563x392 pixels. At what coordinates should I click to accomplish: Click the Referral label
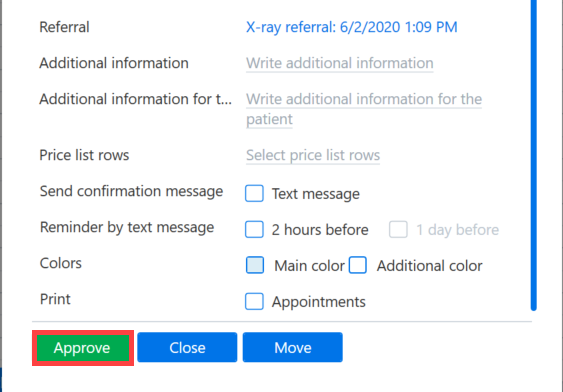pos(64,27)
